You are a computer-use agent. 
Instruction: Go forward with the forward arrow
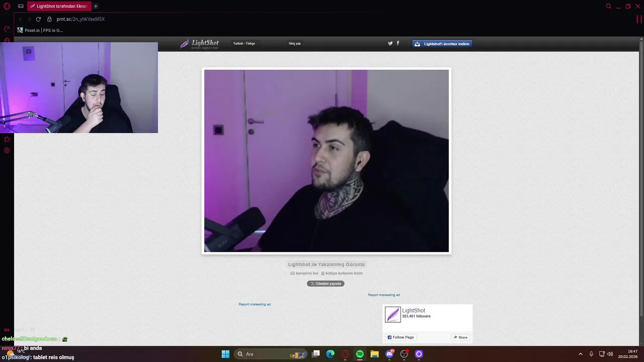click(29, 19)
